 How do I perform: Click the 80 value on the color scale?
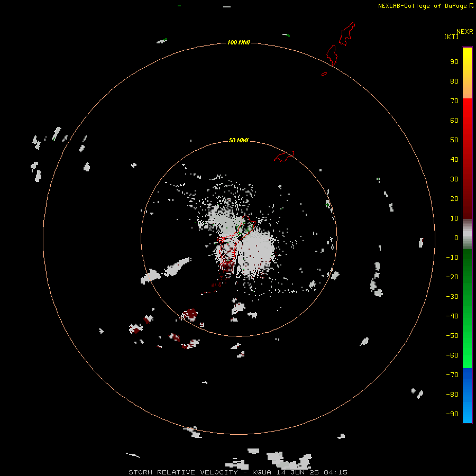click(454, 81)
